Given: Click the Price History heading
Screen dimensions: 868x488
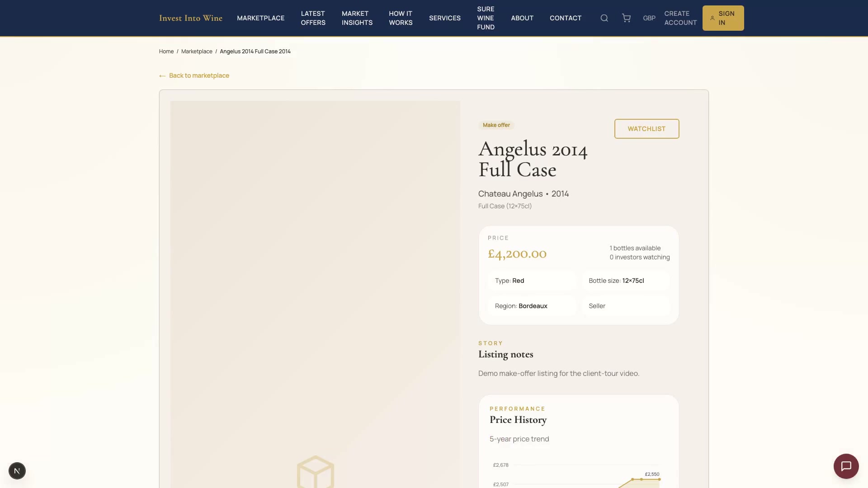Looking at the screenshot, I should pyautogui.click(x=518, y=420).
